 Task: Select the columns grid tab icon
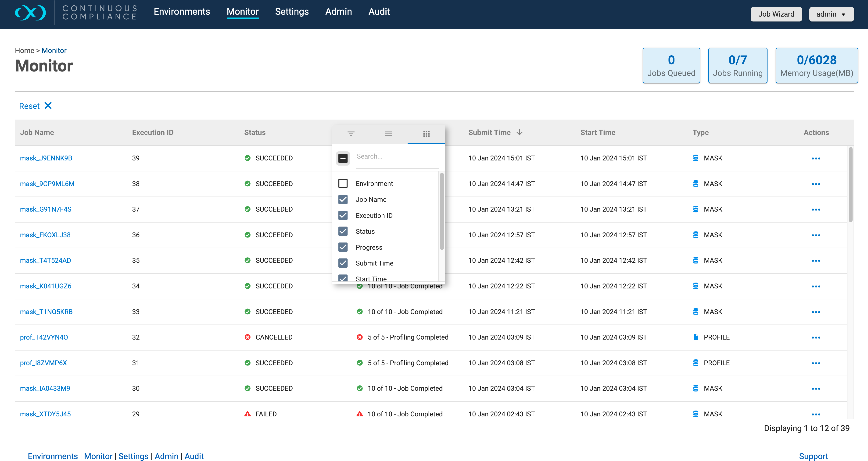[x=426, y=134]
